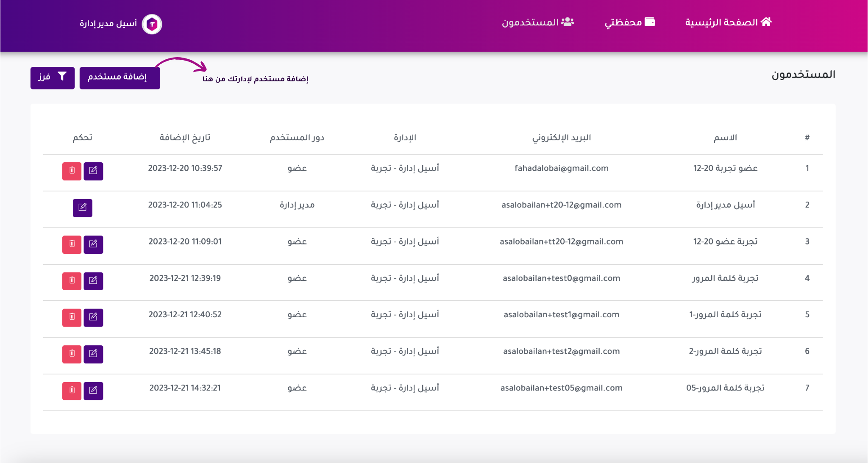
Task: Open المستخدمون users menu item
Action: tap(537, 22)
